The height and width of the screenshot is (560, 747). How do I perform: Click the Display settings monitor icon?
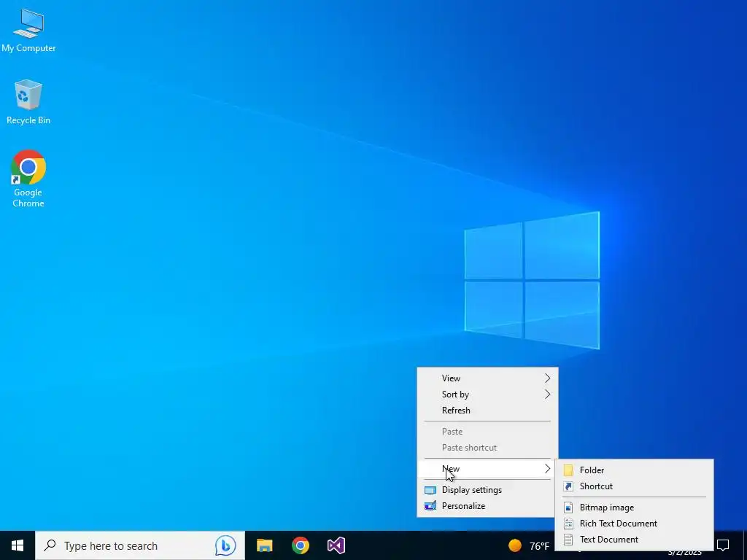click(x=430, y=491)
